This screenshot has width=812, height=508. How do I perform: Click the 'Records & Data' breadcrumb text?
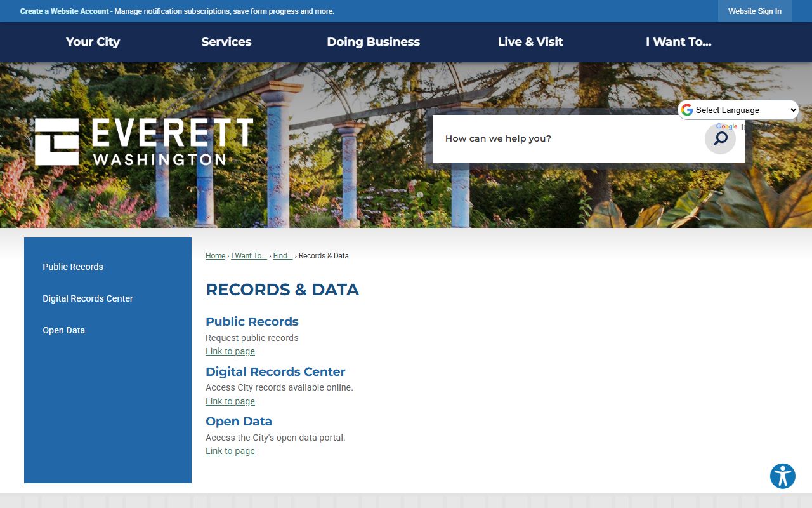(324, 256)
